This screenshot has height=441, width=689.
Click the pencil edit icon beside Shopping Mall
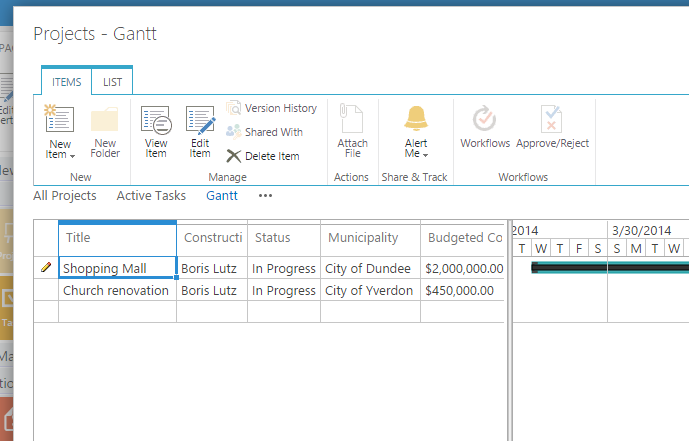point(46,267)
